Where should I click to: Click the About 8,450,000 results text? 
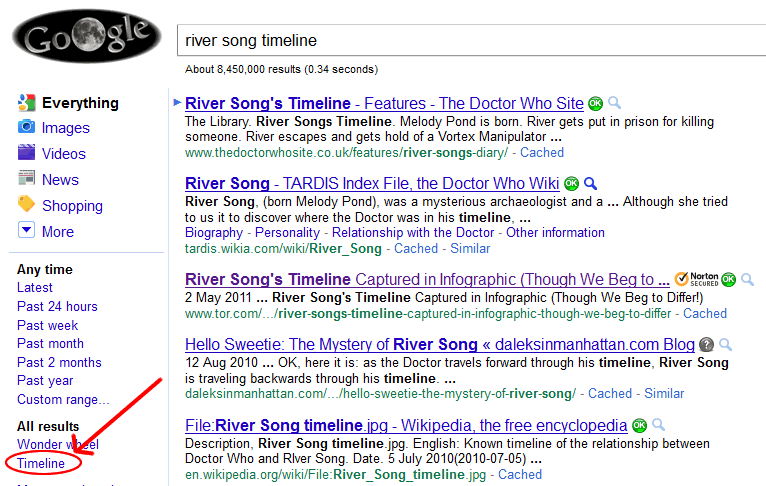281,69
